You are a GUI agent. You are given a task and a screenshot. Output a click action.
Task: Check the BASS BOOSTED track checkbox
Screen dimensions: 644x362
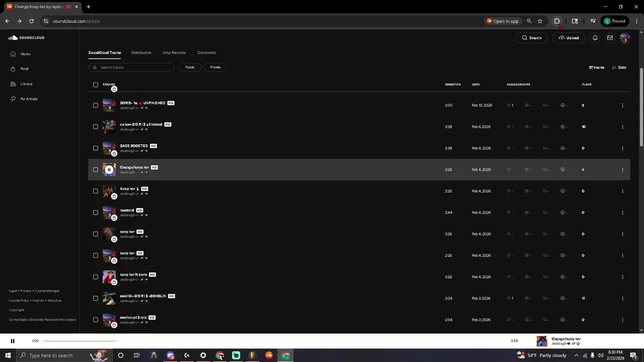coord(96,148)
